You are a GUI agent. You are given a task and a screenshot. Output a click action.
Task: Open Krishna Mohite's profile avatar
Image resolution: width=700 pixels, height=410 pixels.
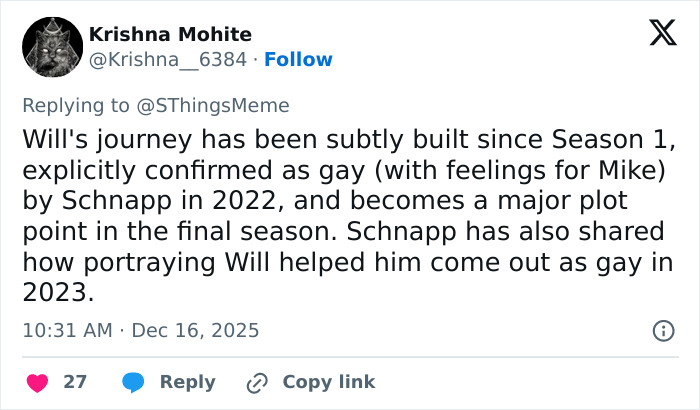(52, 46)
